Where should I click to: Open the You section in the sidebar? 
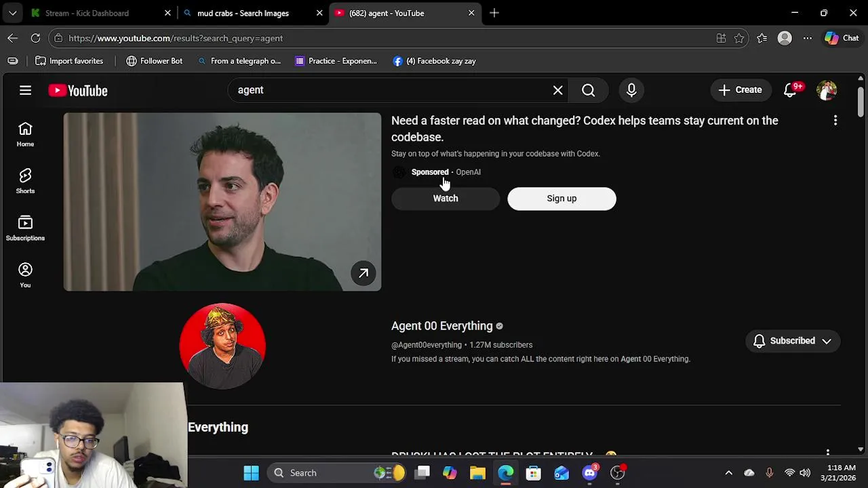pyautogui.click(x=25, y=275)
